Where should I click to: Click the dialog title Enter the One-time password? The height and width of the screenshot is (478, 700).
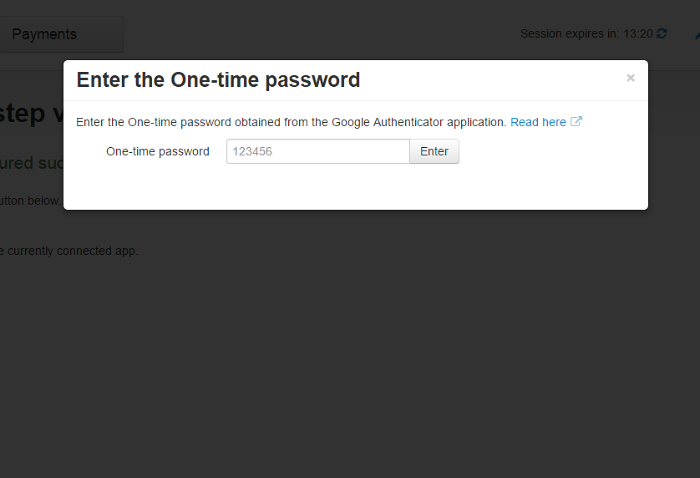[x=218, y=80]
